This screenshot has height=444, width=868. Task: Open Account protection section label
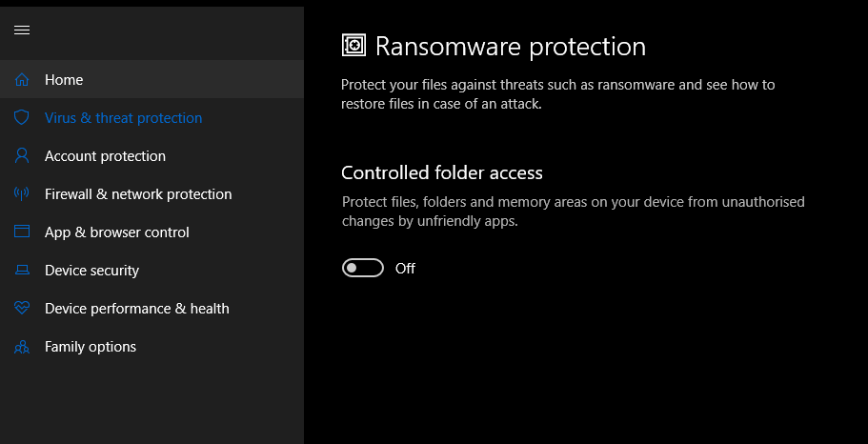click(x=105, y=156)
